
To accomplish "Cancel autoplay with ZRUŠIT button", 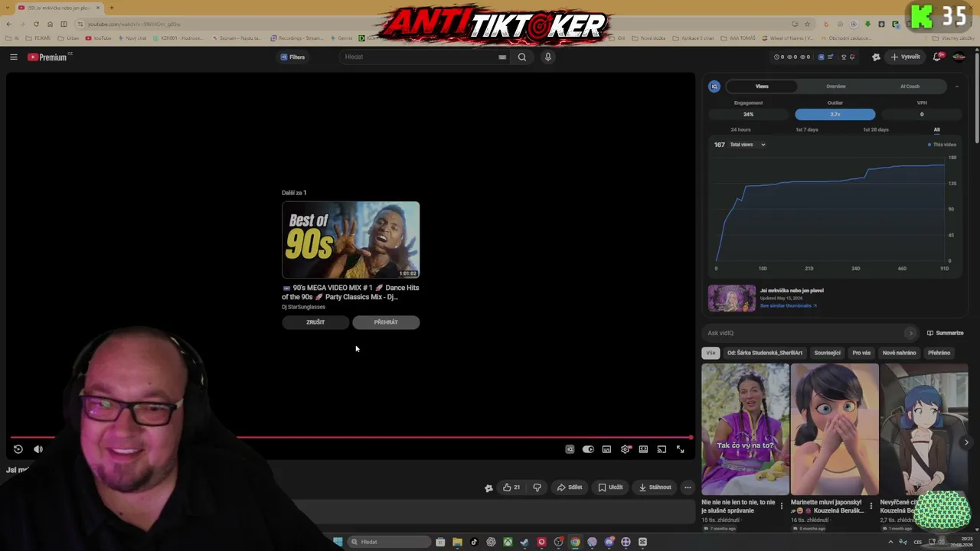I will click(x=315, y=322).
